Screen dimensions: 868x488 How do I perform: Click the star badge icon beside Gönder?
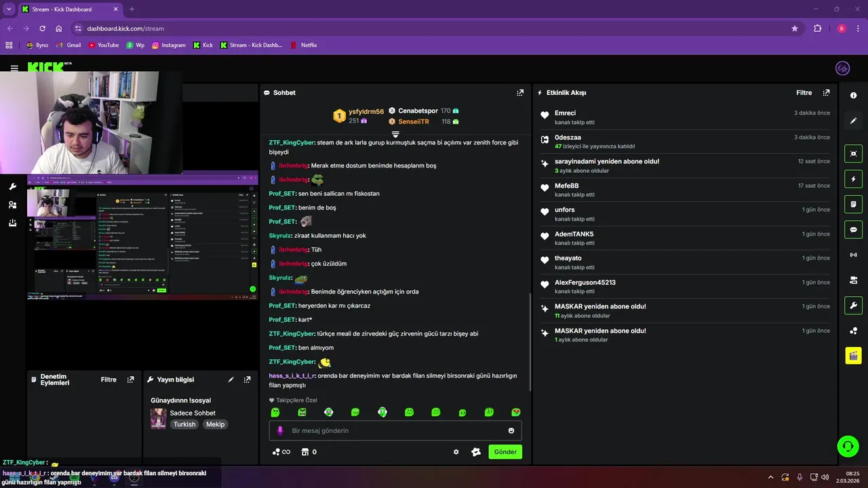476,452
